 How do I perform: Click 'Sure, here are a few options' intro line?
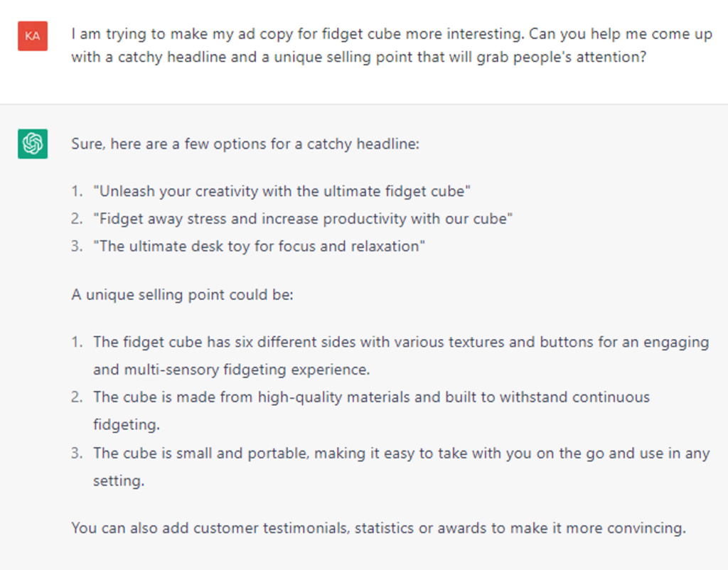(x=245, y=144)
